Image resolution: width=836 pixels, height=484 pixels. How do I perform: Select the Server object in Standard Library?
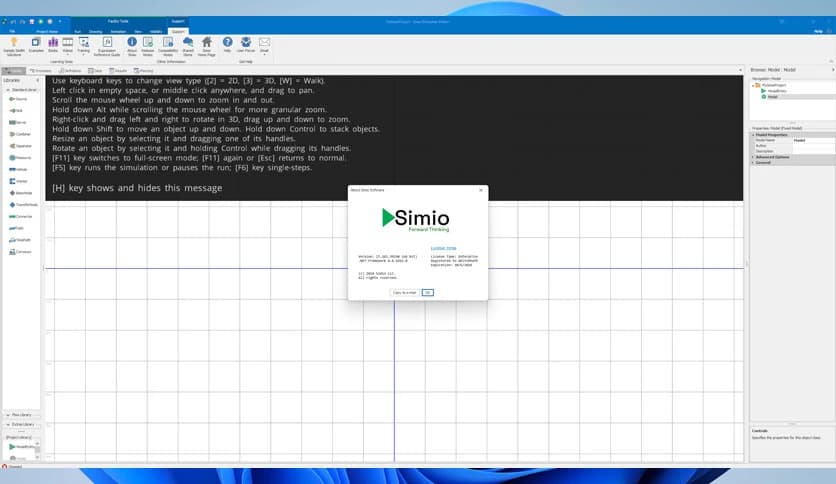[18, 123]
